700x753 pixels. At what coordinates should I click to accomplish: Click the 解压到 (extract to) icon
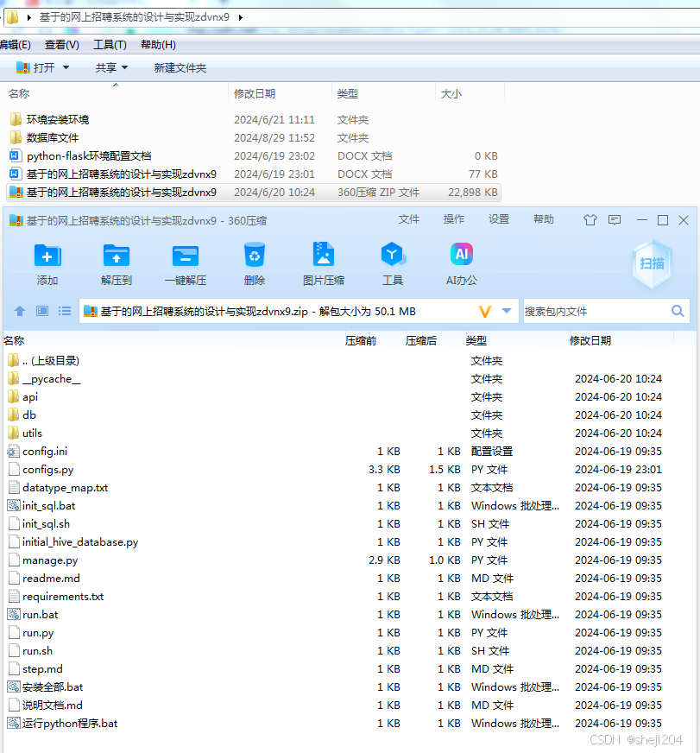[117, 255]
